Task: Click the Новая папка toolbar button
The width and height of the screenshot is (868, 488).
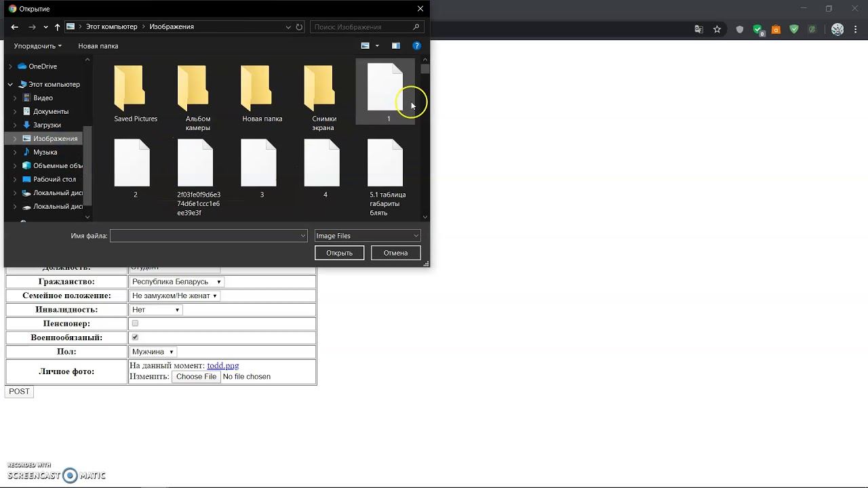Action: pyautogui.click(x=98, y=46)
